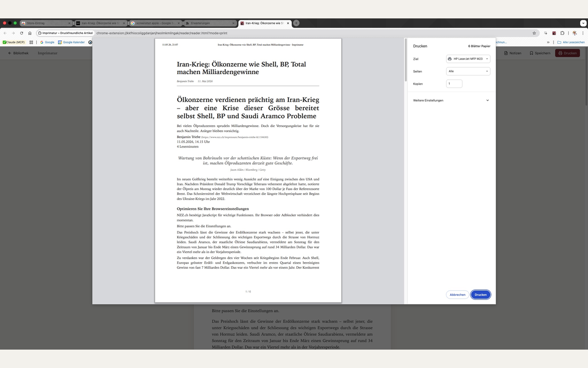The height and width of the screenshot is (368, 588).
Task: Show hidden bookmarks with the double chevron
Action: pyautogui.click(x=548, y=42)
